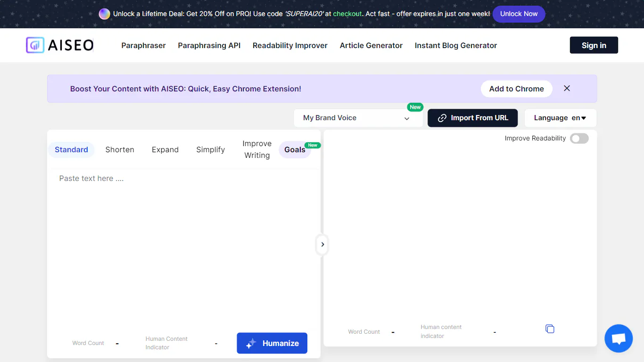Click the Add to Chrome button
644x362 pixels.
click(x=516, y=89)
